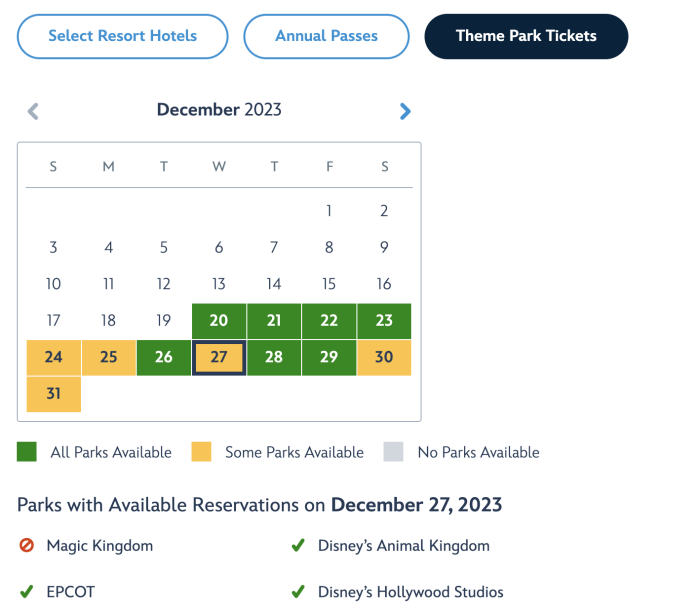Image resolution: width=700 pixels, height=614 pixels.
Task: Click the Hollywood Studios checkmark icon
Action: pyautogui.click(x=298, y=592)
